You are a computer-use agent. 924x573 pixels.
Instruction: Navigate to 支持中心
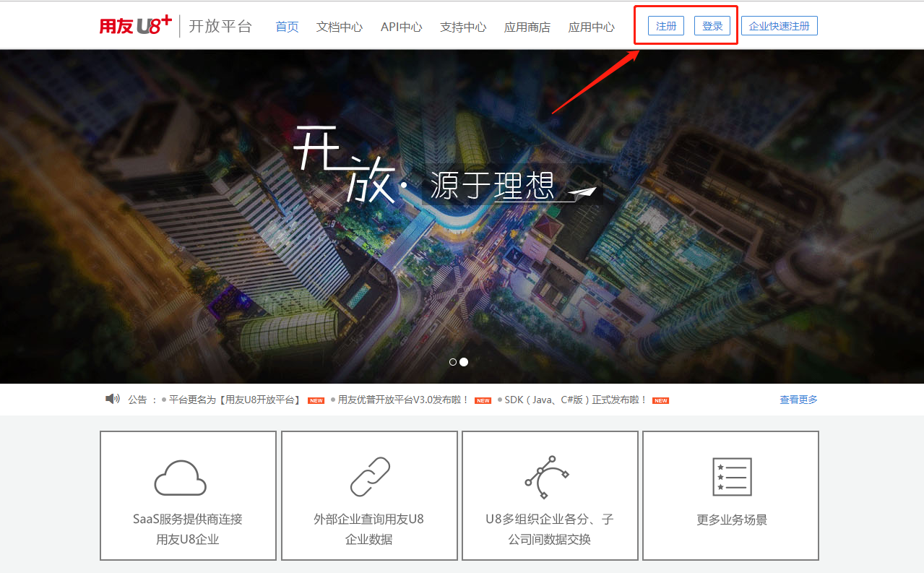tap(463, 26)
